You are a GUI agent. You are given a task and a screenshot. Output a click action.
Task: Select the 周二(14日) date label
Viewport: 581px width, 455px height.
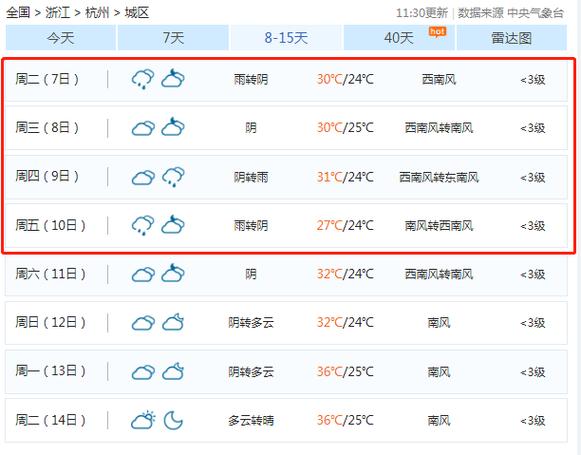point(50,420)
